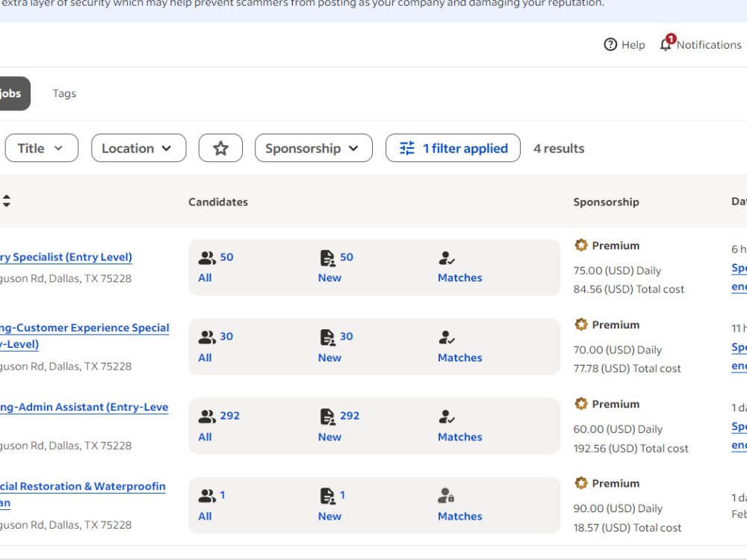747x560 pixels.
Task: Click the column sort arrows icon
Action: 6,200
